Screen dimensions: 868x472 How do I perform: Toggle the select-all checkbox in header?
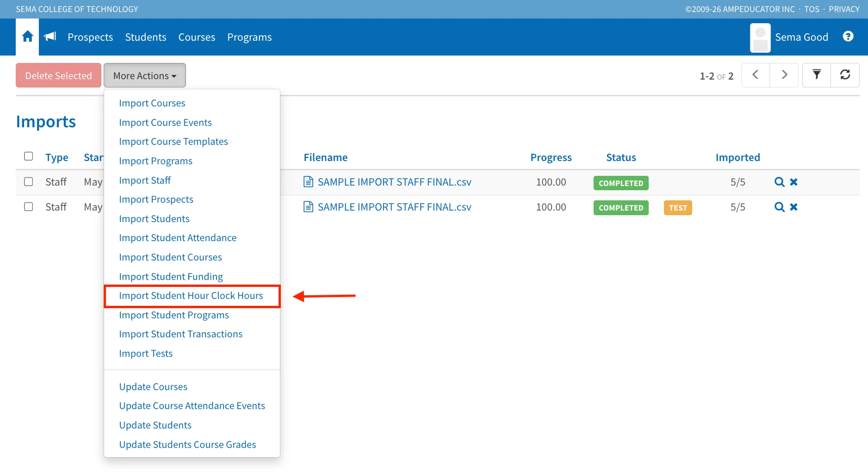[x=29, y=156]
